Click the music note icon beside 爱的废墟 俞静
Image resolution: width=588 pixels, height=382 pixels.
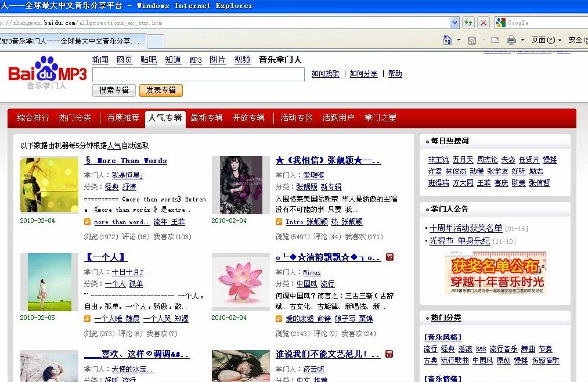coord(279,319)
